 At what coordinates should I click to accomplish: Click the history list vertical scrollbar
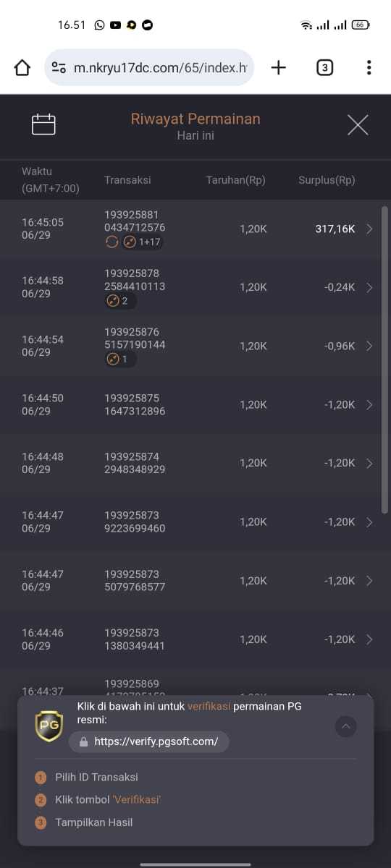pos(384,360)
